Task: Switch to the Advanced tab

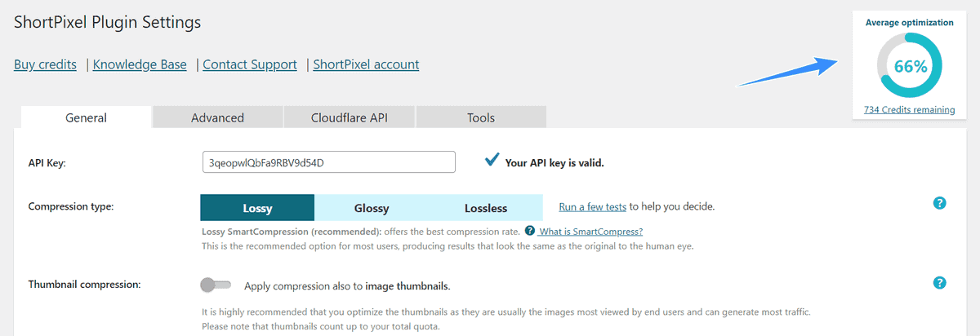Action: (x=218, y=117)
